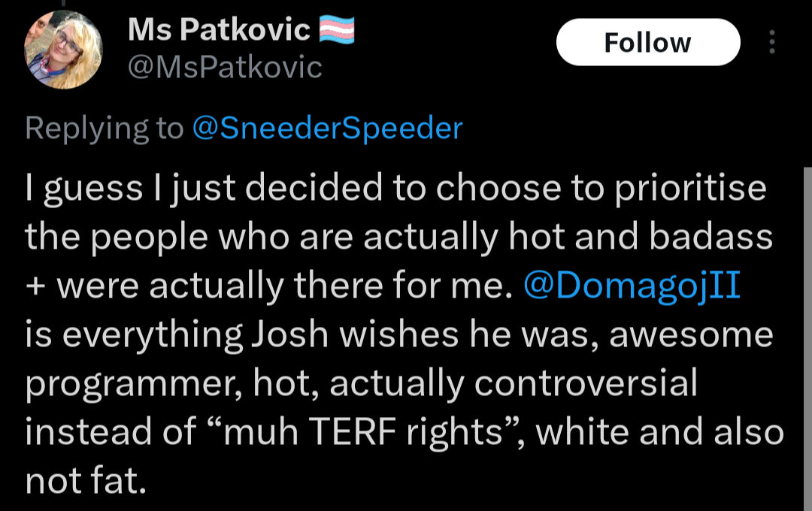Open the three-dot more options menu
This screenshot has width=812, height=511.
point(771,42)
